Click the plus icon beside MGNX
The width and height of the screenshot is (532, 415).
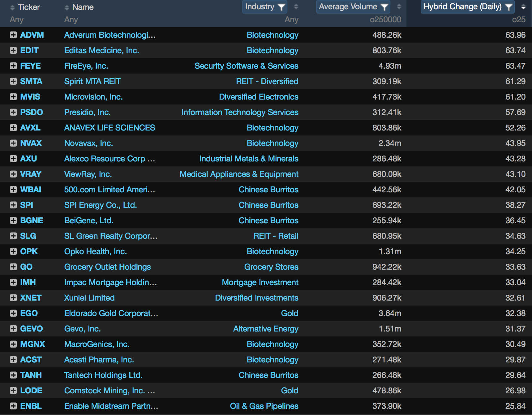pyautogui.click(x=13, y=344)
